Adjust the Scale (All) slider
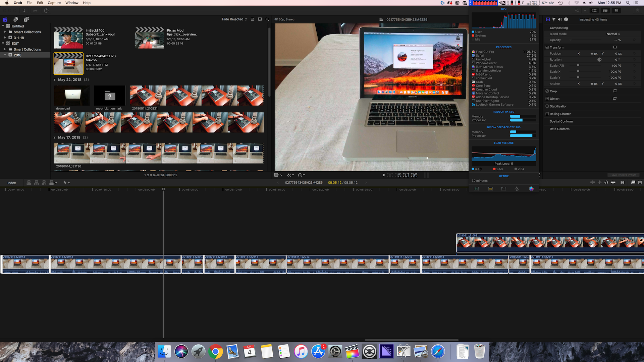644x362 pixels. (578, 65)
